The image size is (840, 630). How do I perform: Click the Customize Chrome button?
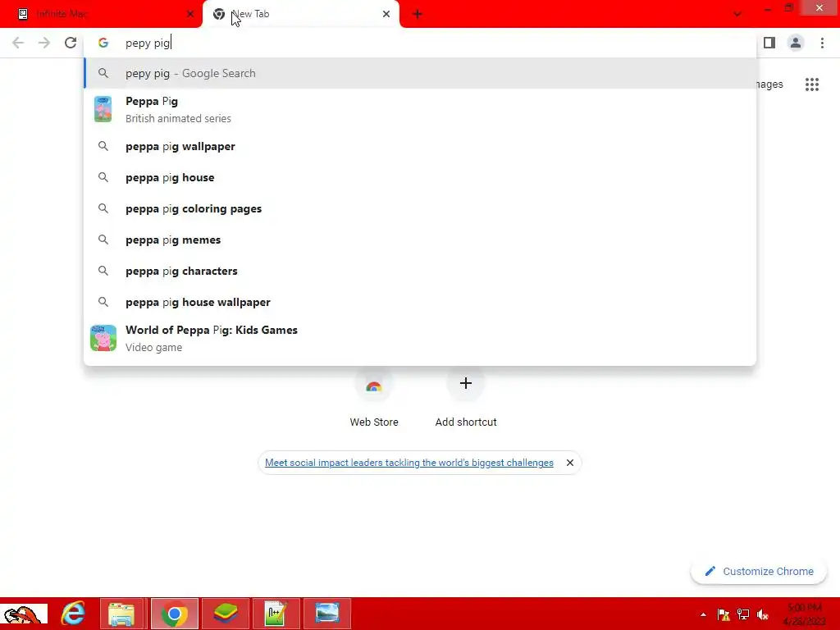click(x=759, y=571)
